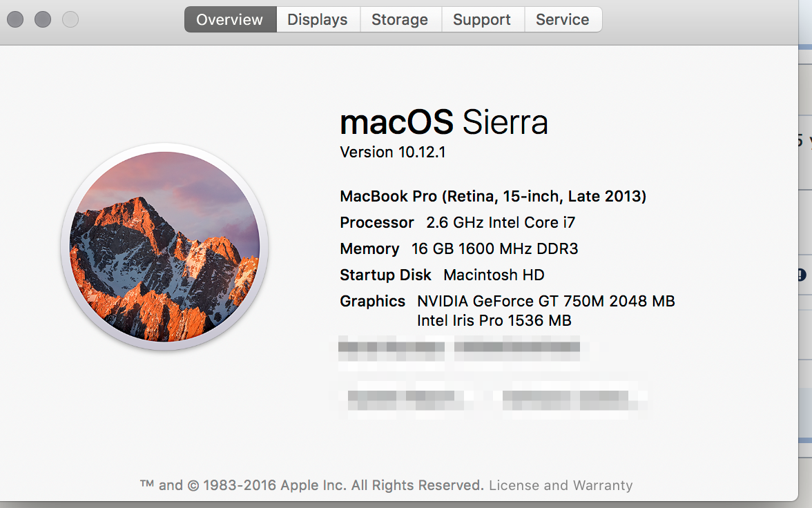812x508 pixels.
Task: Click the Version 10.12.1 text
Action: pyautogui.click(x=392, y=153)
